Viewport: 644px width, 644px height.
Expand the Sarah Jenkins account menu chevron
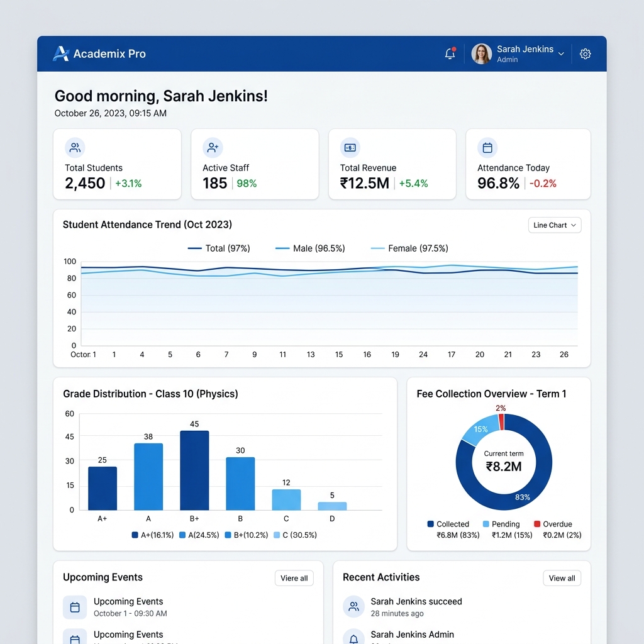click(561, 54)
